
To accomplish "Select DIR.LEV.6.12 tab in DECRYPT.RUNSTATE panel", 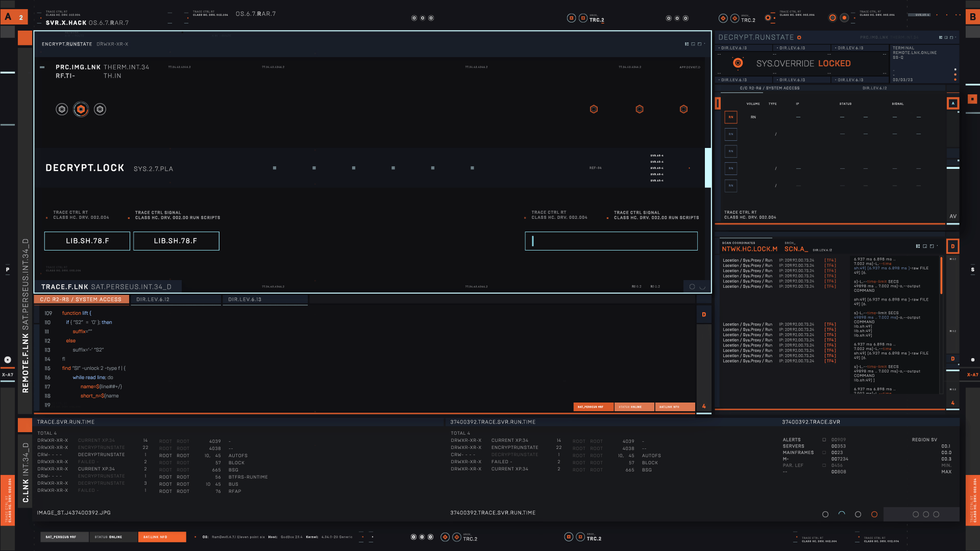I will [x=874, y=88].
